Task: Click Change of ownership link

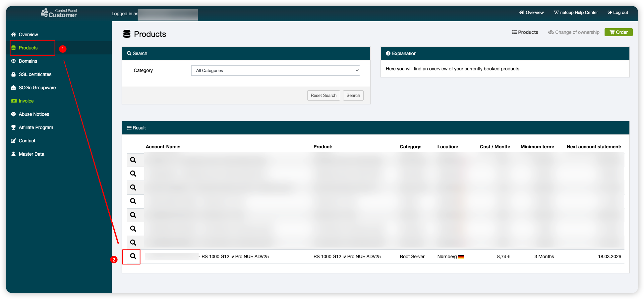Action: [x=574, y=32]
